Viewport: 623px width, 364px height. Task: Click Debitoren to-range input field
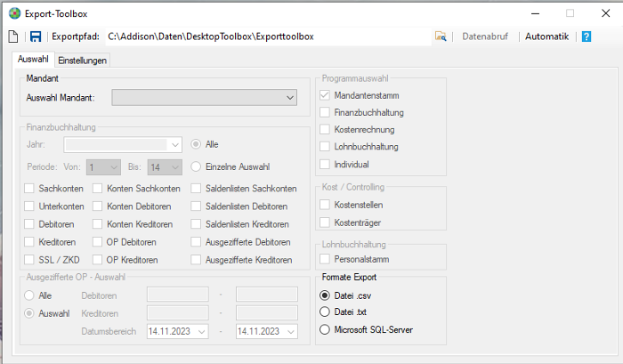[267, 295]
